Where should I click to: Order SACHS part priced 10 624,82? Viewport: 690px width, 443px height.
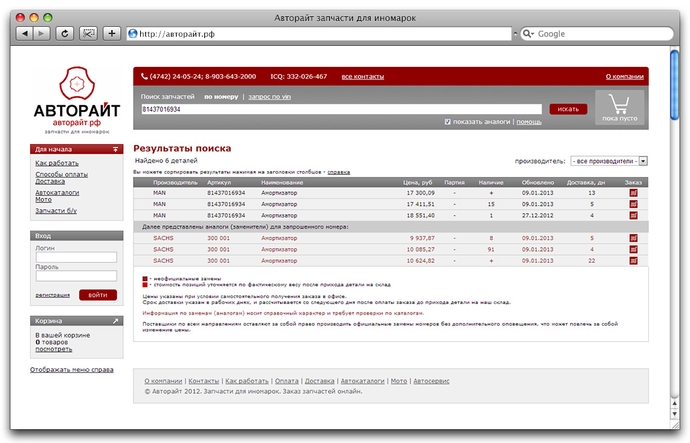[633, 261]
